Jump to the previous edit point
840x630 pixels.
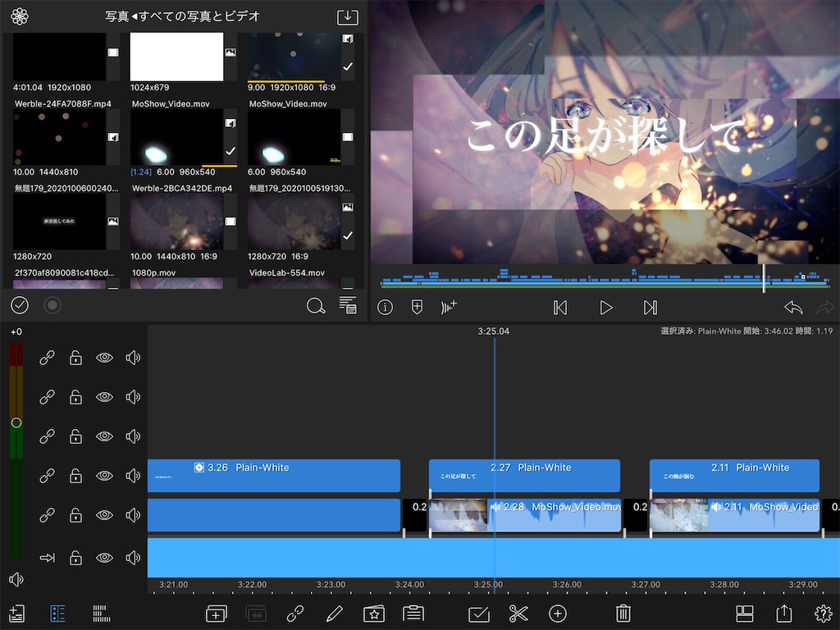click(x=559, y=308)
